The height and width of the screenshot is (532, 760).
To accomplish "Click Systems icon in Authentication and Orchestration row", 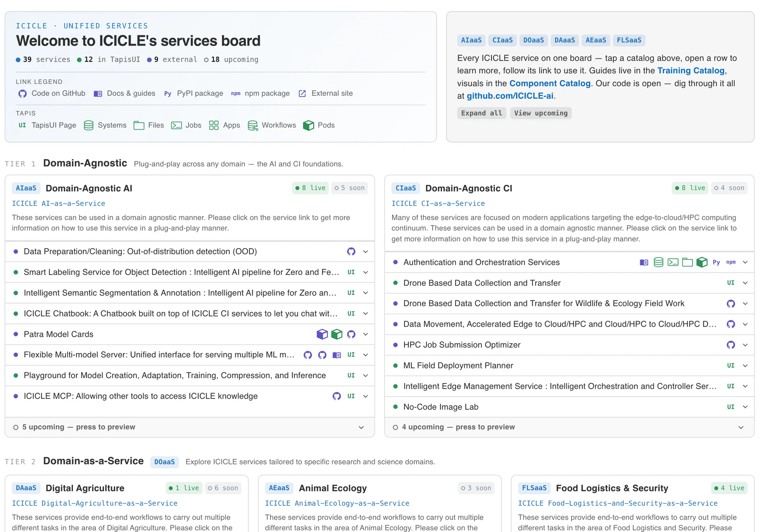I will pyautogui.click(x=658, y=262).
